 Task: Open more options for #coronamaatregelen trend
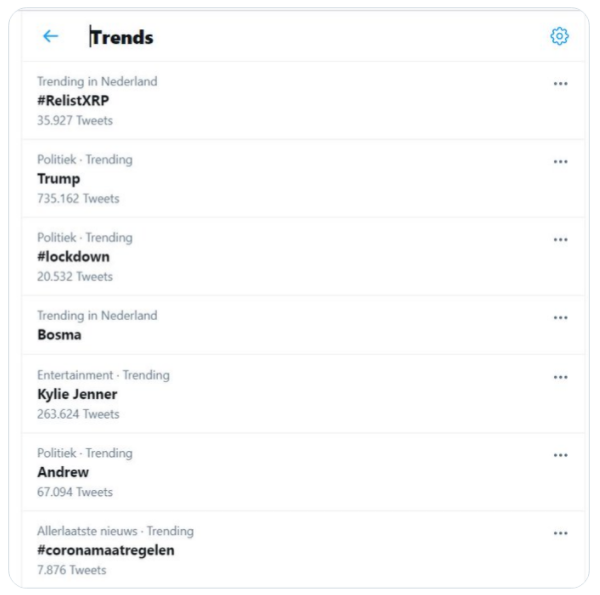[x=561, y=533]
